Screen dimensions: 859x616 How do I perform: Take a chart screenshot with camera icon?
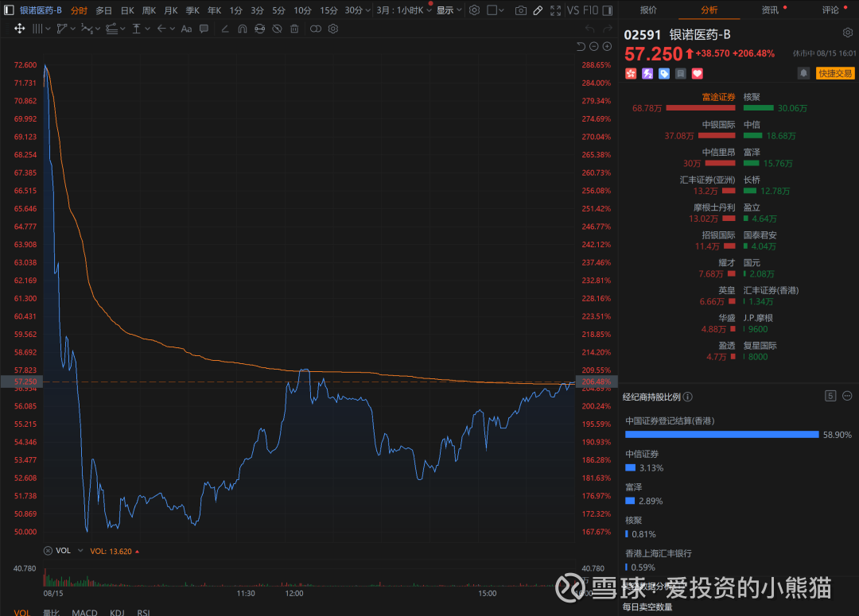click(x=521, y=10)
